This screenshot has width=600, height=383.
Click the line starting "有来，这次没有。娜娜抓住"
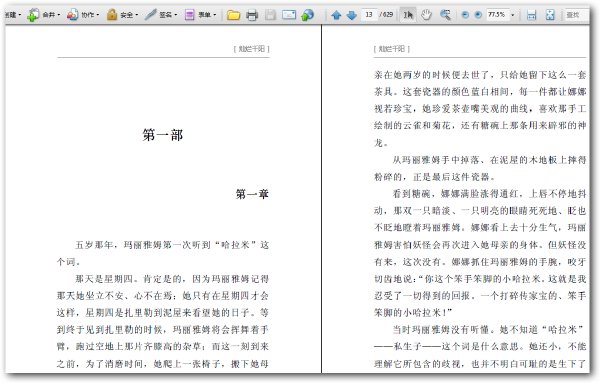click(480, 262)
